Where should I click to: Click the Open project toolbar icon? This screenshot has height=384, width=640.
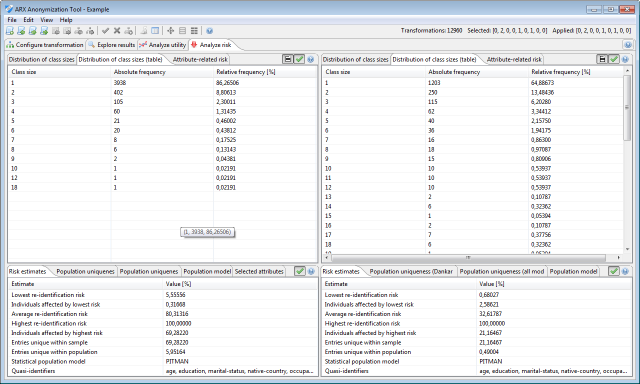pyautogui.click(x=21, y=31)
